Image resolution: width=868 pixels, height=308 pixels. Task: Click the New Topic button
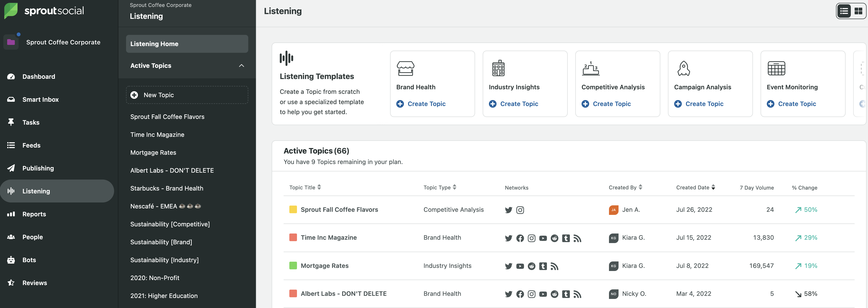[187, 95]
